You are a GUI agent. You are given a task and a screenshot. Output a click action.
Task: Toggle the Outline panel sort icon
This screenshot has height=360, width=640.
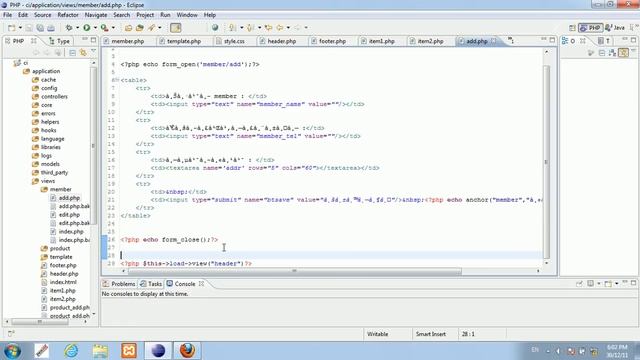(x=612, y=53)
